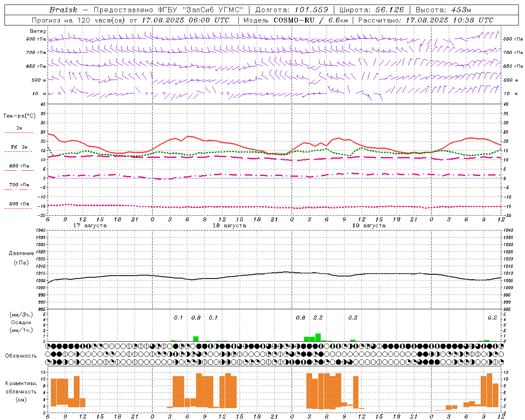This screenshot has height=420, width=525.
Task: Click the "(км)" kilometers unit label
Action: (21, 399)
